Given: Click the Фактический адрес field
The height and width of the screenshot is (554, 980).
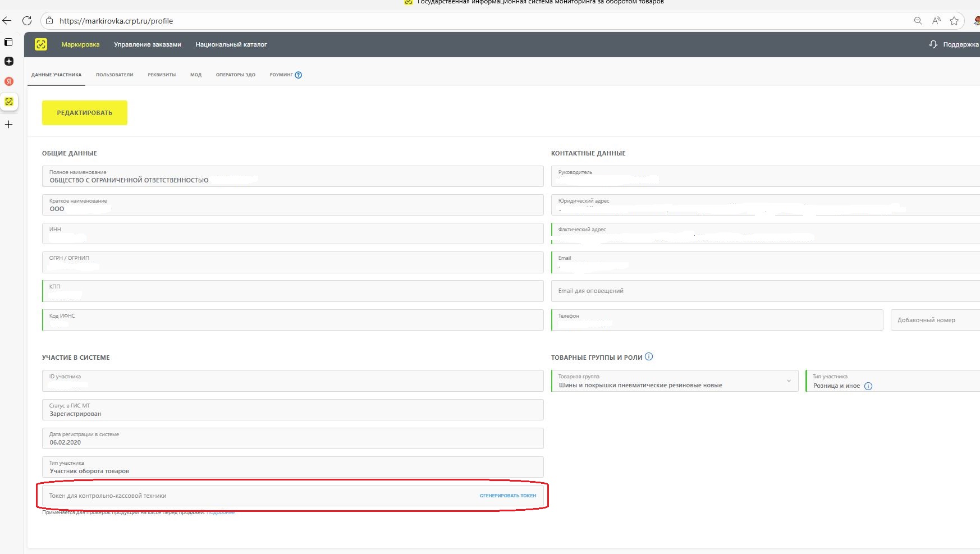Looking at the screenshot, I should (766, 233).
